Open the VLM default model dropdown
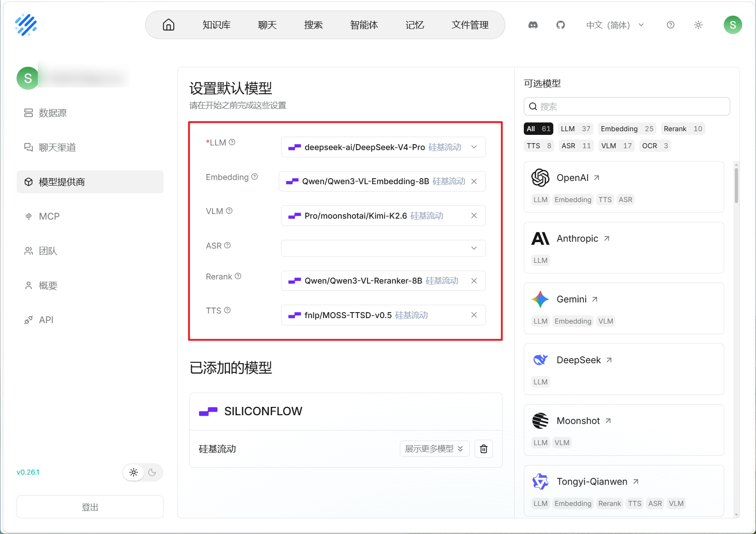The image size is (756, 534). coord(383,215)
